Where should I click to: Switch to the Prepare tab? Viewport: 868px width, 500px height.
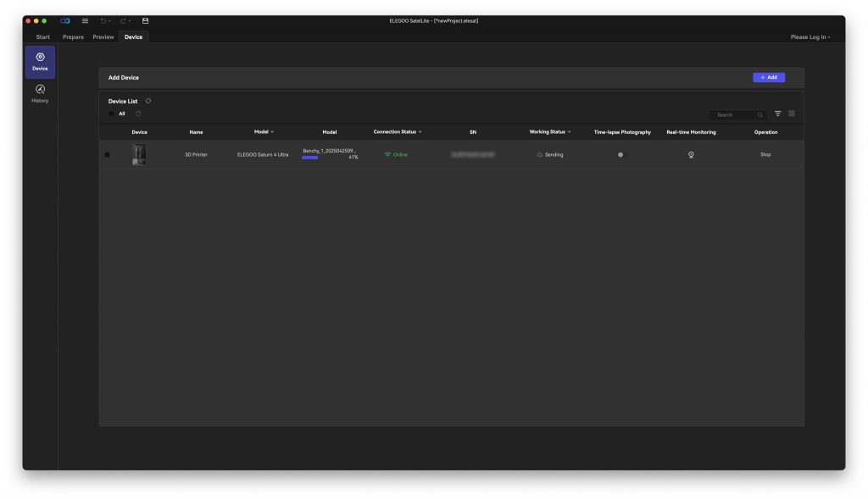click(73, 37)
